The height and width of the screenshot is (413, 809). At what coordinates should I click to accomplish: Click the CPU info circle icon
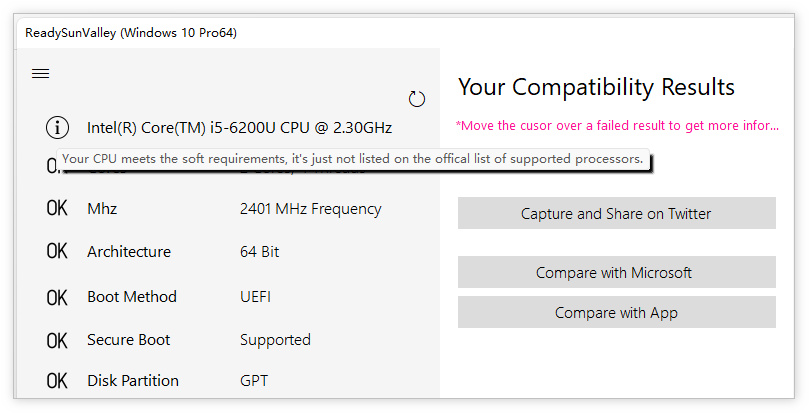click(x=58, y=127)
